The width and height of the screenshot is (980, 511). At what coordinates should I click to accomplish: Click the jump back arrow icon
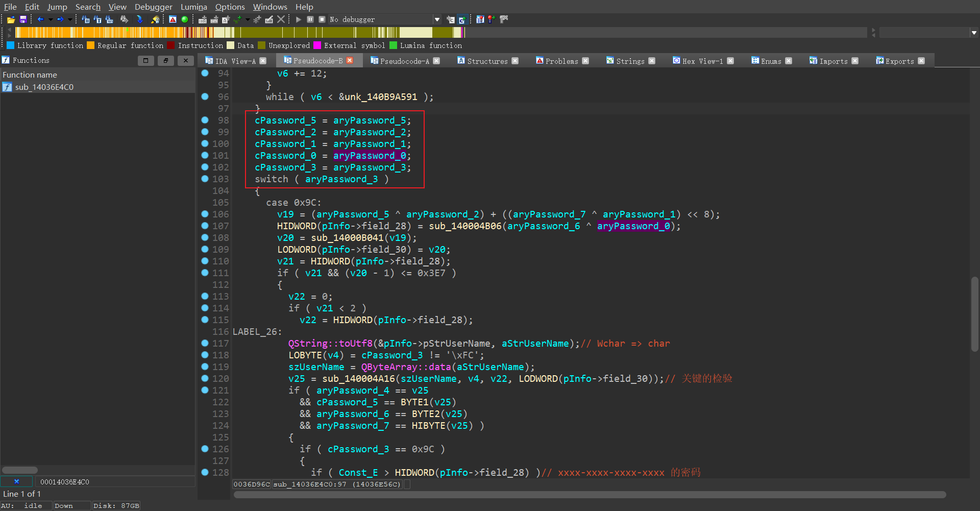click(x=40, y=19)
